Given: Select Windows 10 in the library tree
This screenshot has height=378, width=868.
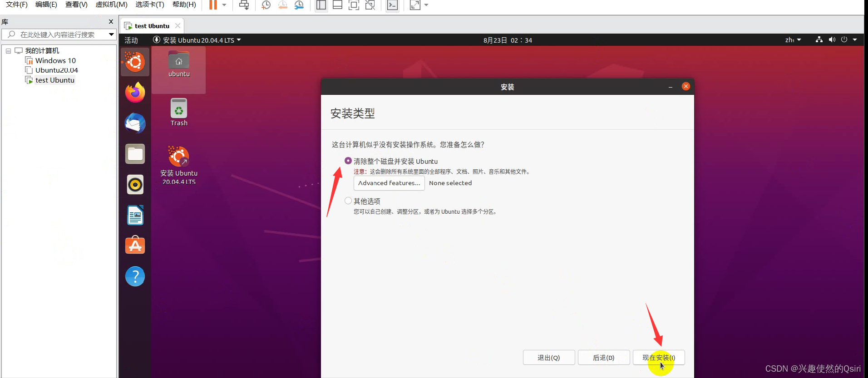Looking at the screenshot, I should pos(55,60).
